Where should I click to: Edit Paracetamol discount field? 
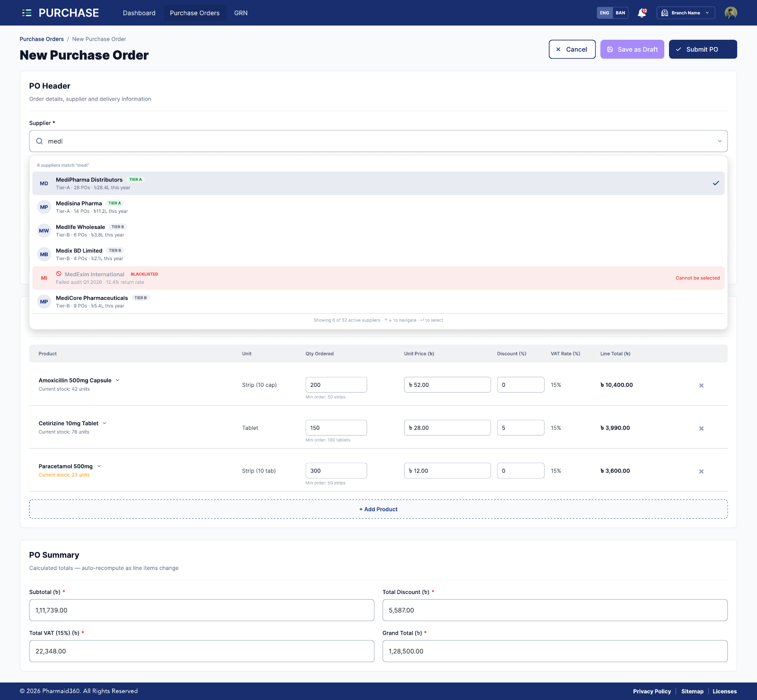click(520, 471)
